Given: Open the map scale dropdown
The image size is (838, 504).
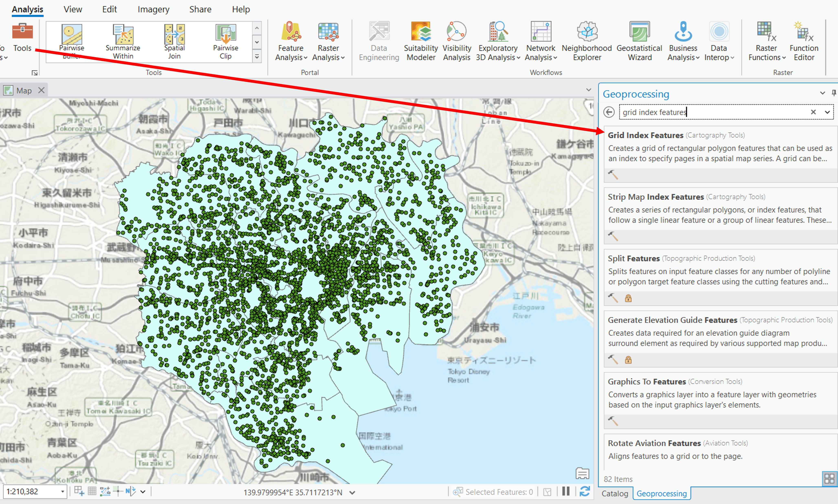Looking at the screenshot, I should click(x=63, y=491).
